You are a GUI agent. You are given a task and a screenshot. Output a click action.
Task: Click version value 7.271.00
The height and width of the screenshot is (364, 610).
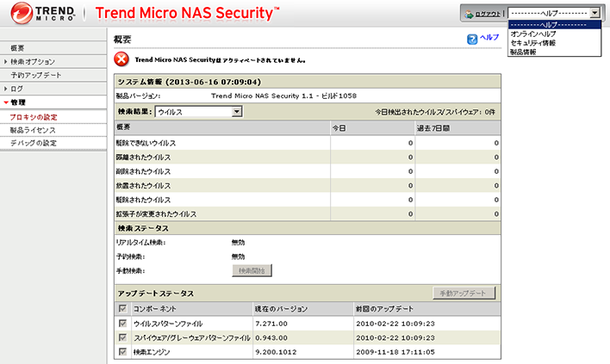(x=271, y=324)
